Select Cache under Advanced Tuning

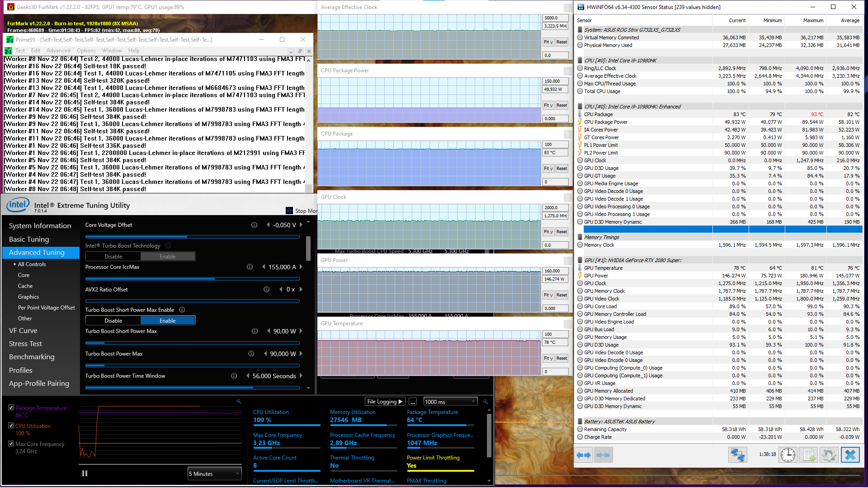click(25, 286)
